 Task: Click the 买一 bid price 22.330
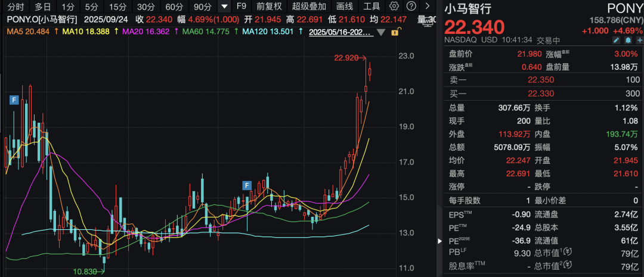click(x=541, y=94)
